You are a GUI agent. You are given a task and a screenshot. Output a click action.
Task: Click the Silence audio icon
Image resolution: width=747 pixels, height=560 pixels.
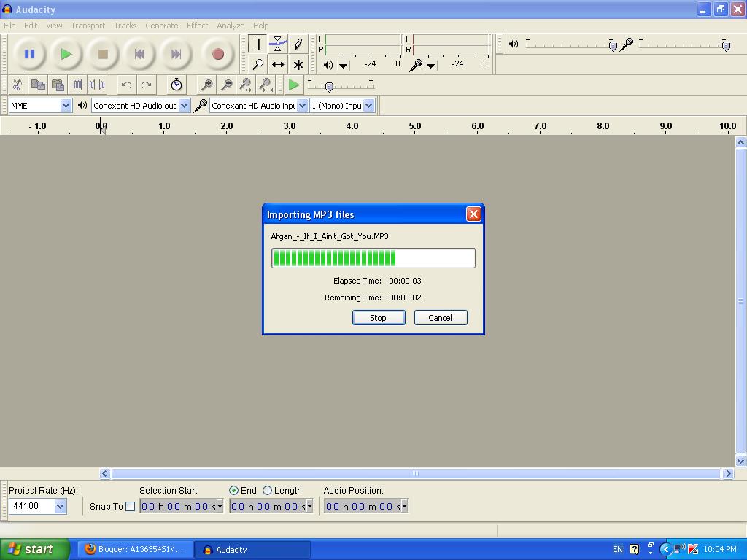tap(97, 85)
